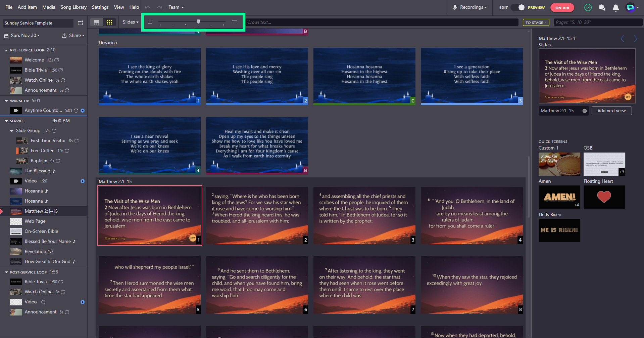Click the thumbnail size slider handle
This screenshot has width=644, height=338.
click(x=198, y=22)
